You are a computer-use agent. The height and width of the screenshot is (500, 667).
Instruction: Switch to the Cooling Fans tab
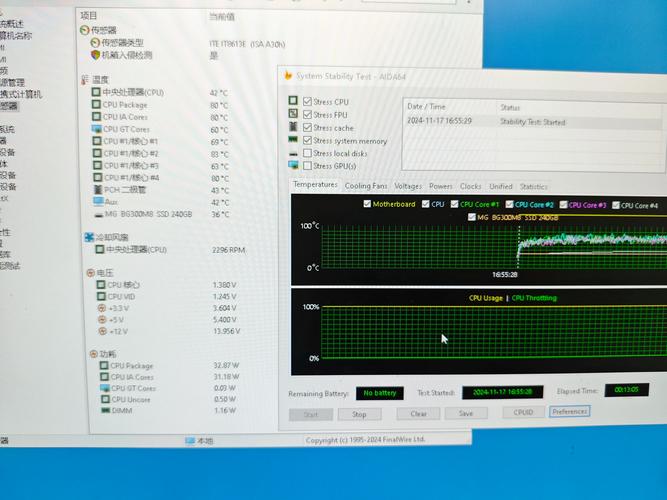tap(365, 186)
